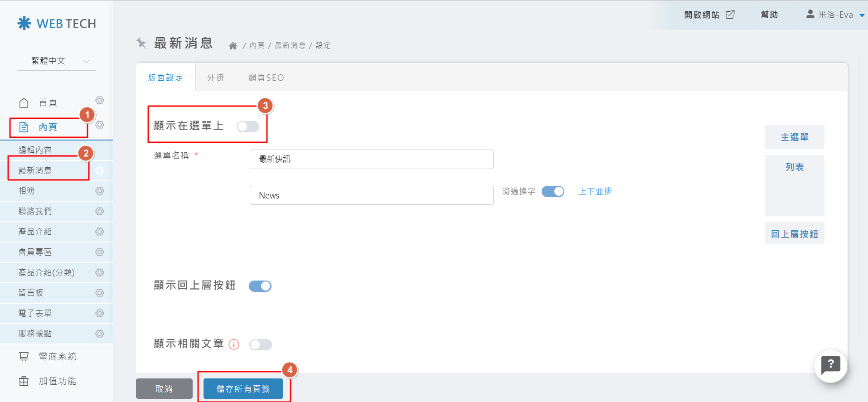The image size is (868, 402).
Task: Enable the 顯示相關文章 toggle
Action: [261, 344]
